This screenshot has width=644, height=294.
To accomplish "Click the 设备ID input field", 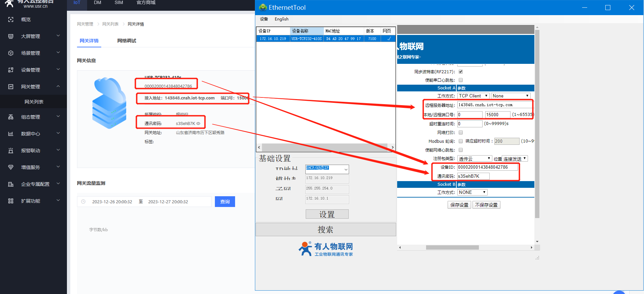I will pos(487,167).
